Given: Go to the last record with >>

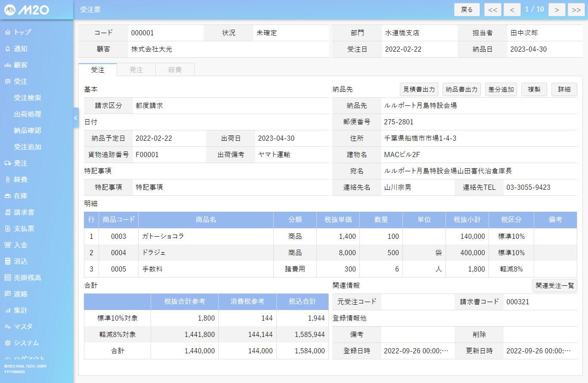Looking at the screenshot, I should [576, 10].
